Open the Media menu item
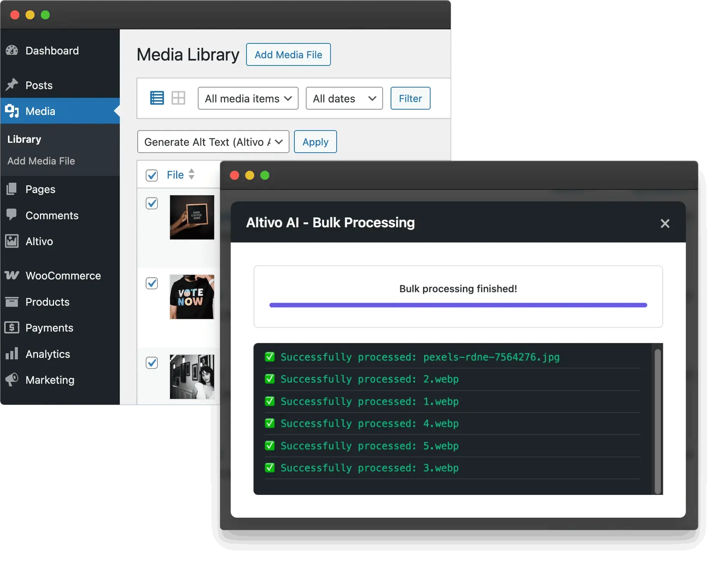This screenshot has width=728, height=571. [60, 111]
